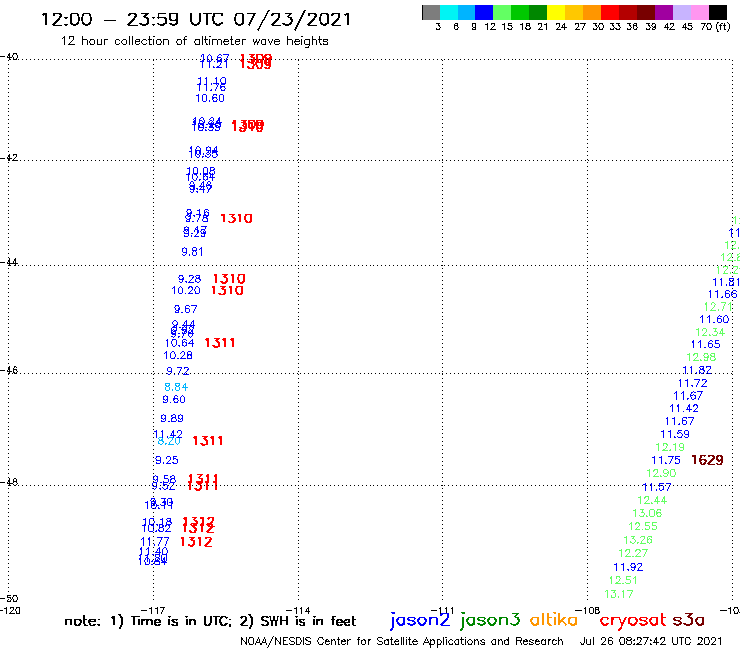Click the maroon "1629" time label

(707, 460)
